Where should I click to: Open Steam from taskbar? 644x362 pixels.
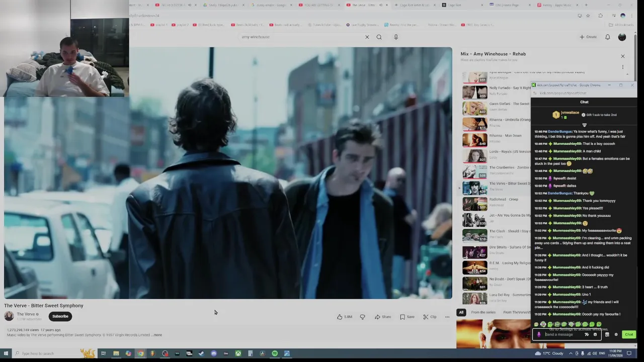(x=201, y=353)
